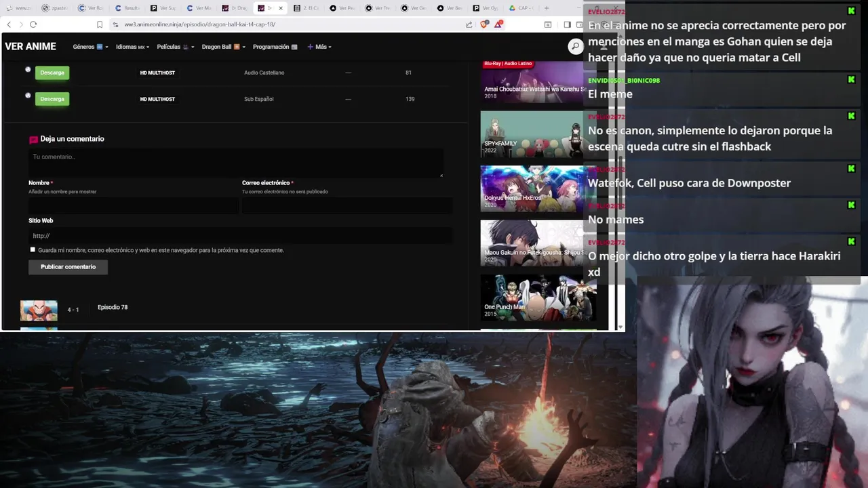Click the green K badge on Harakiri message
This screenshot has width=868, height=488.
(851, 241)
